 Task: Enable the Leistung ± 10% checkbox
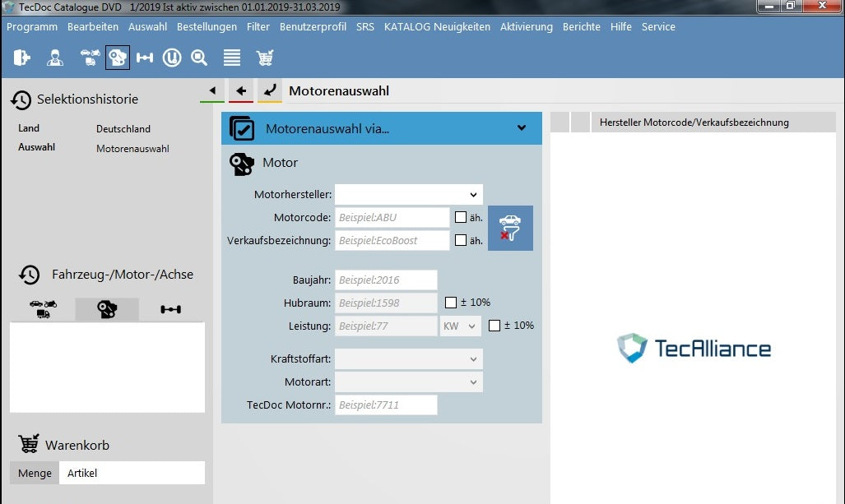pos(494,326)
